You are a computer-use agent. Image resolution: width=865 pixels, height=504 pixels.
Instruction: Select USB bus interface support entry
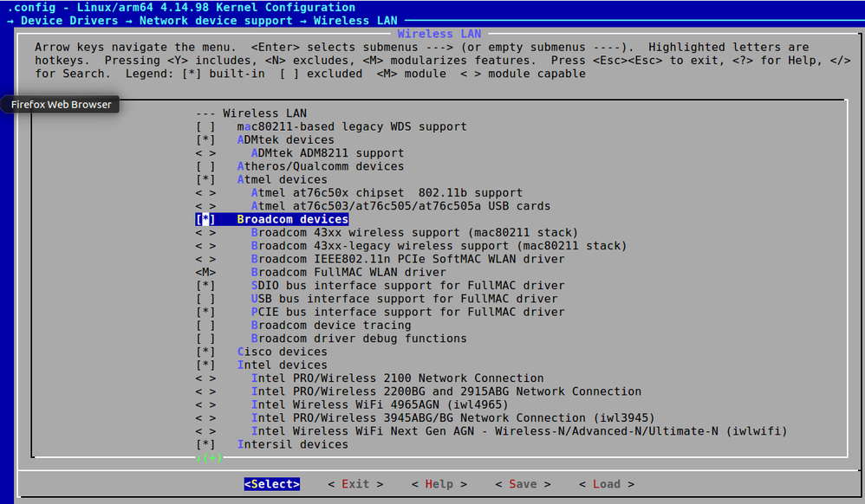[405, 299]
